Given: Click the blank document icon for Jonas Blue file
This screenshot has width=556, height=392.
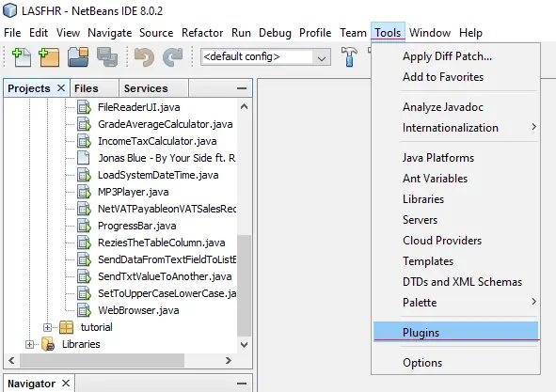Looking at the screenshot, I should [84, 158].
